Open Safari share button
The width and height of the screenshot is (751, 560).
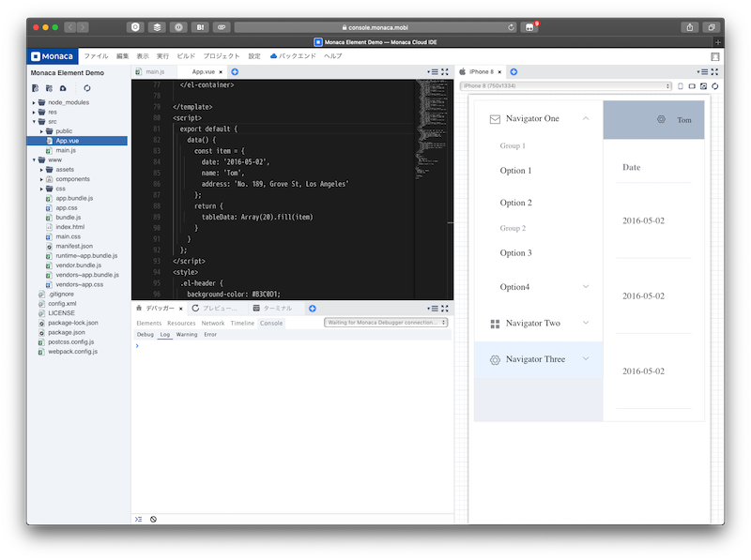click(690, 27)
